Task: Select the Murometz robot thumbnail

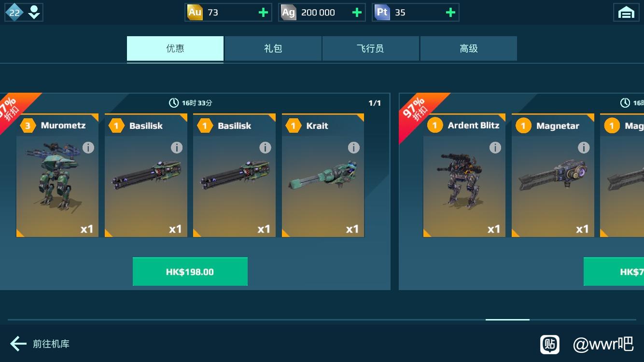Action: tap(57, 176)
